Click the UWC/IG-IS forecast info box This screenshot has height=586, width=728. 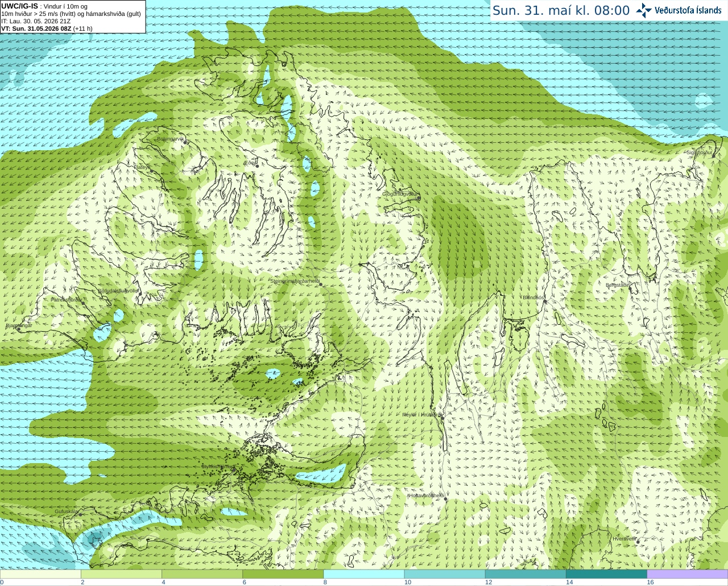(x=73, y=16)
